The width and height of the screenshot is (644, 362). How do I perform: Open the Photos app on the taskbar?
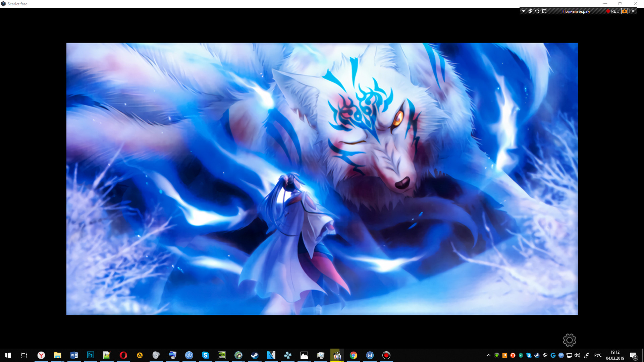click(304, 355)
